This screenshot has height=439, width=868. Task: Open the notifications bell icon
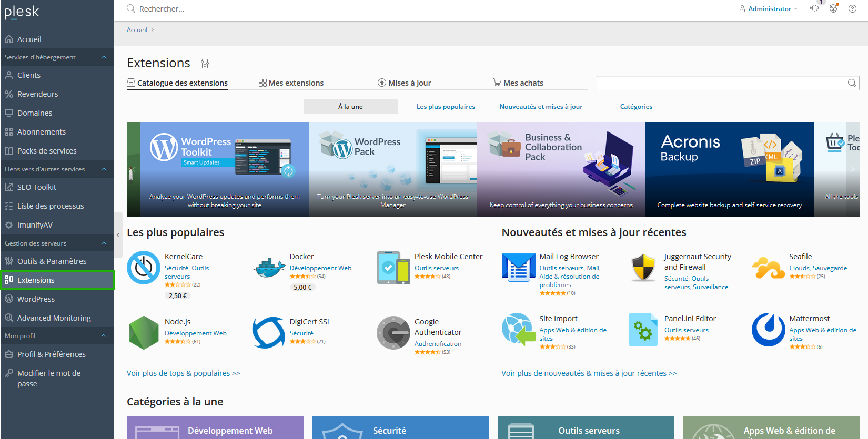[x=814, y=8]
